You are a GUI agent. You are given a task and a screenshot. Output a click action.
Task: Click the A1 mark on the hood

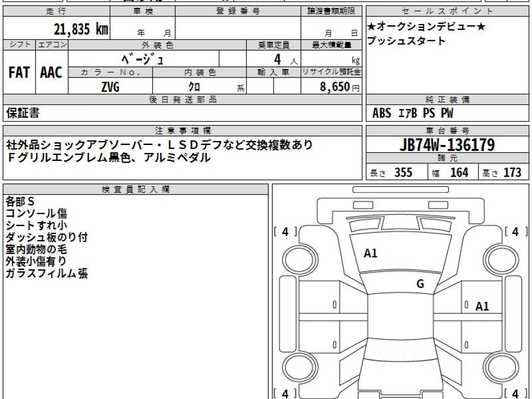pyautogui.click(x=370, y=253)
